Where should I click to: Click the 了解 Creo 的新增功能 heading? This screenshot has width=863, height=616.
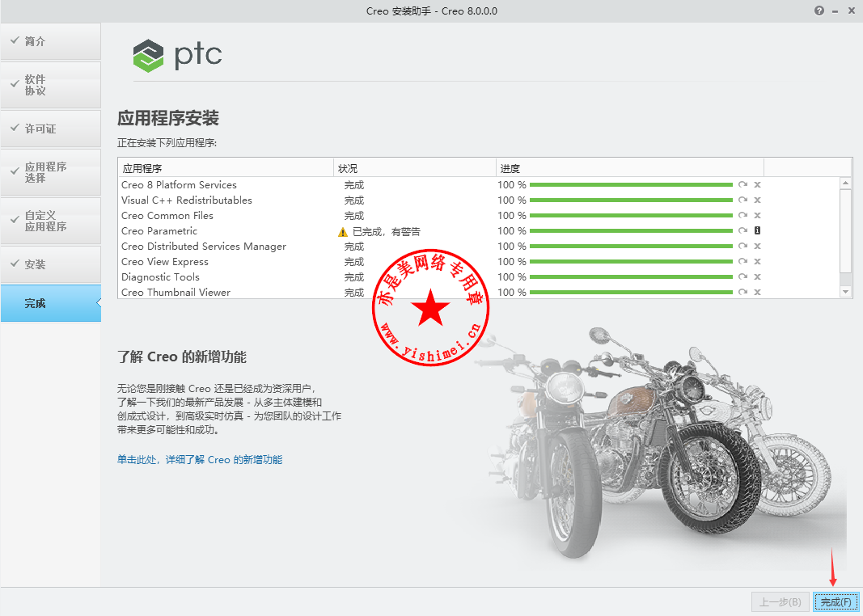tap(182, 357)
